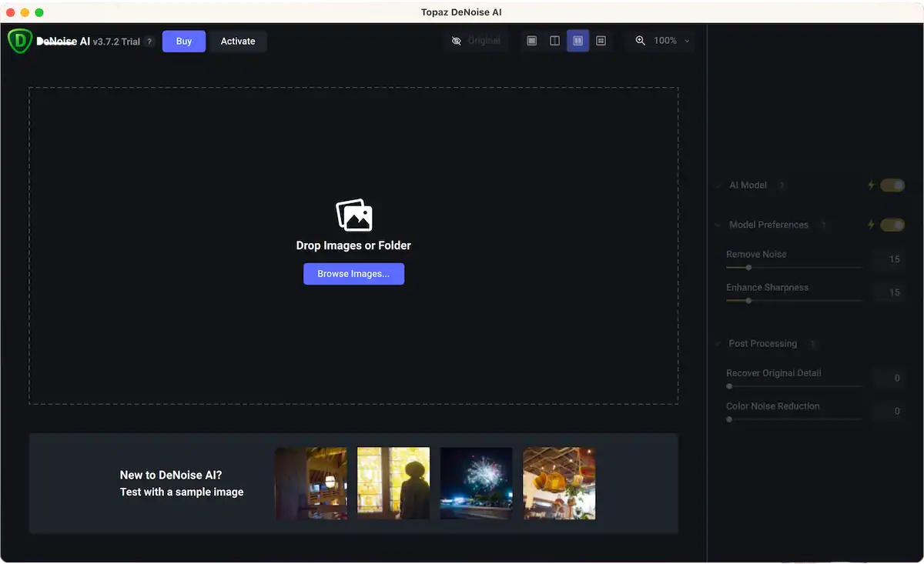This screenshot has width=924, height=564.
Task: Click the Buy button
Action: point(184,42)
